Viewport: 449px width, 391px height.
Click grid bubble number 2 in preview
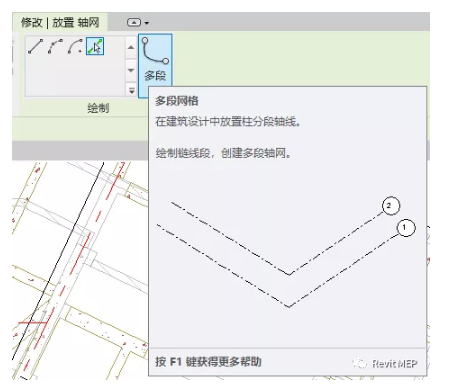coord(390,206)
